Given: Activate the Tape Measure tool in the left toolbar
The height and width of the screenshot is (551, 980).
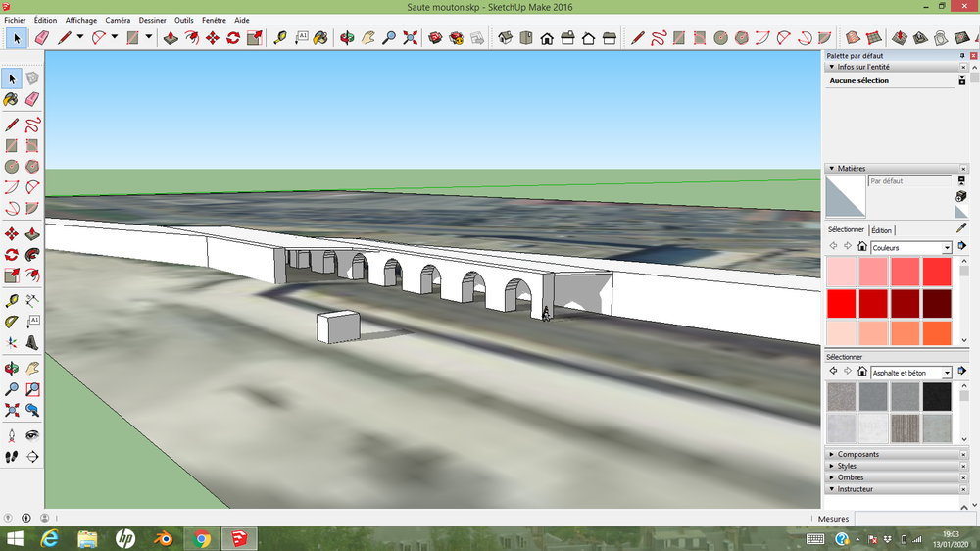Looking at the screenshot, I should [x=11, y=301].
